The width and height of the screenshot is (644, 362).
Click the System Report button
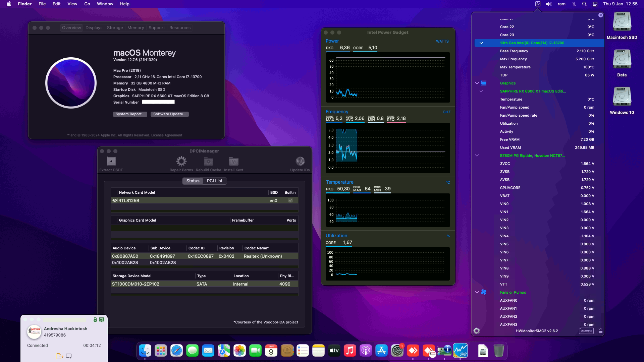click(x=130, y=114)
